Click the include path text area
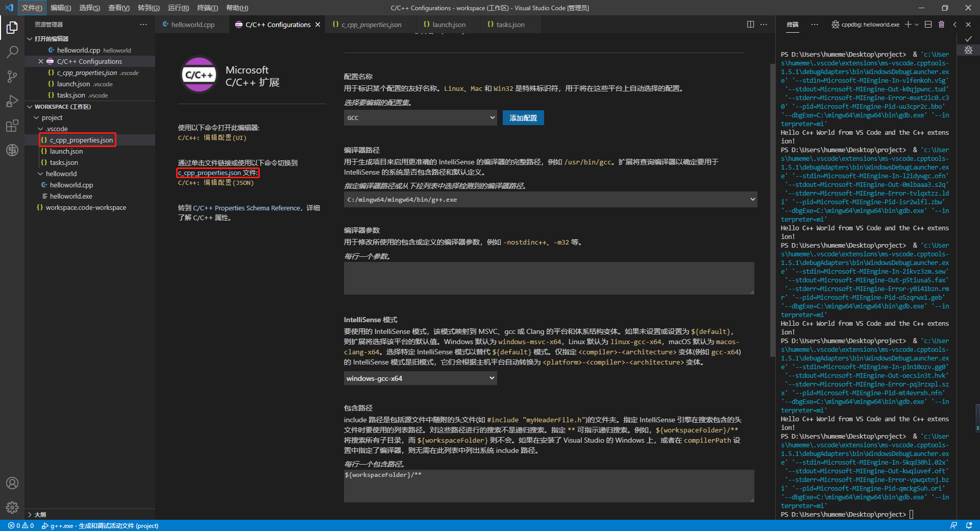This screenshot has width=980, height=531. click(549, 486)
